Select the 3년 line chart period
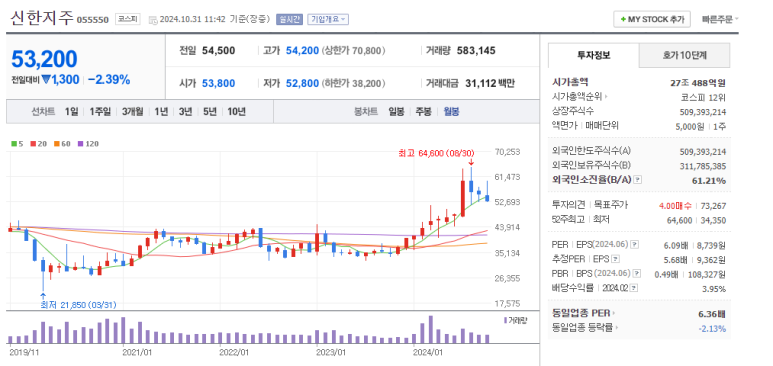Viewport: 773px width, 366px height. [185, 111]
